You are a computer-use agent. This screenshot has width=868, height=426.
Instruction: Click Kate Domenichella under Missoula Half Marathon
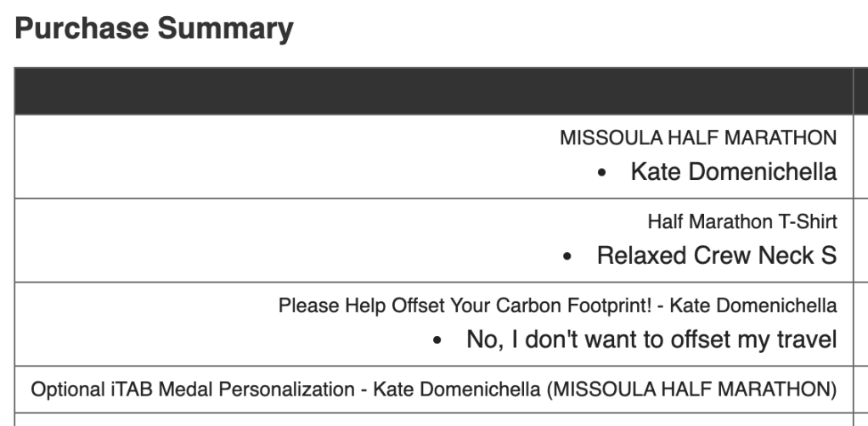click(733, 172)
